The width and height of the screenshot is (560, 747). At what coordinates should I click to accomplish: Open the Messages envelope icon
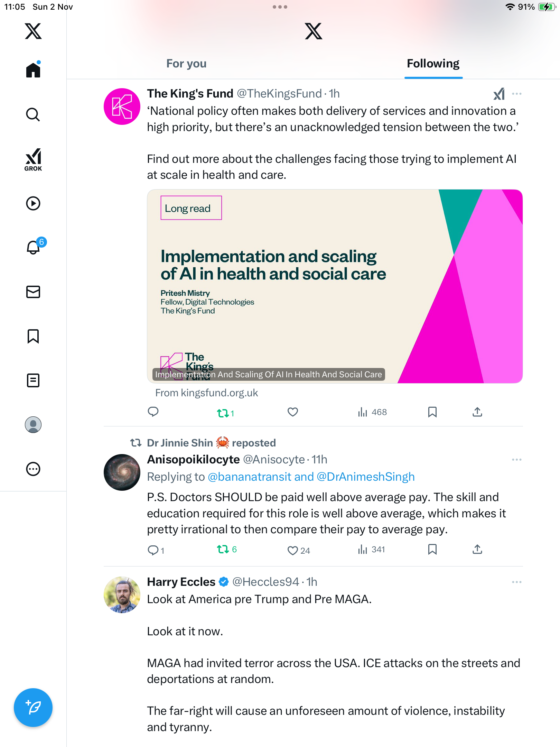33,292
